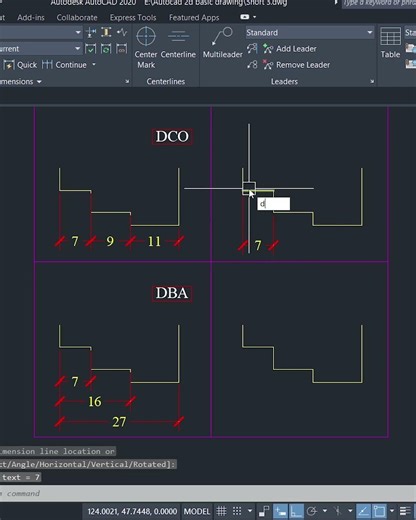416x520 pixels.
Task: Click the Centerlines panel label
Action: (166, 82)
